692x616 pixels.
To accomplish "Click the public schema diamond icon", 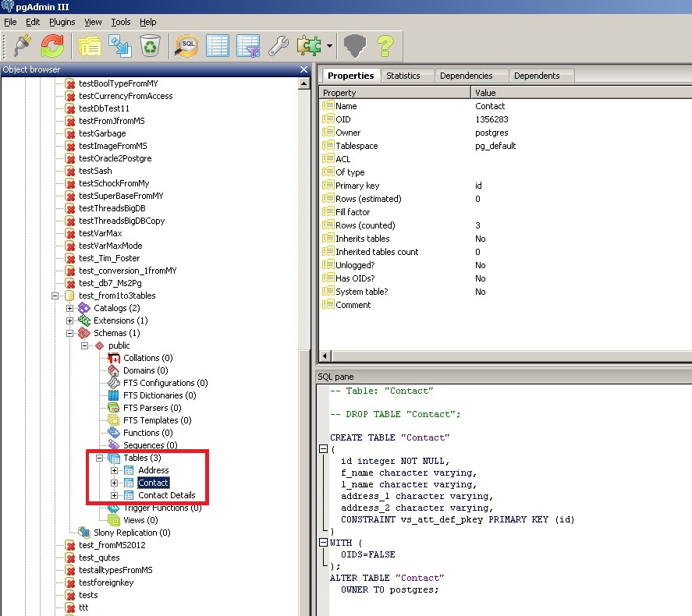I will coord(100,345).
